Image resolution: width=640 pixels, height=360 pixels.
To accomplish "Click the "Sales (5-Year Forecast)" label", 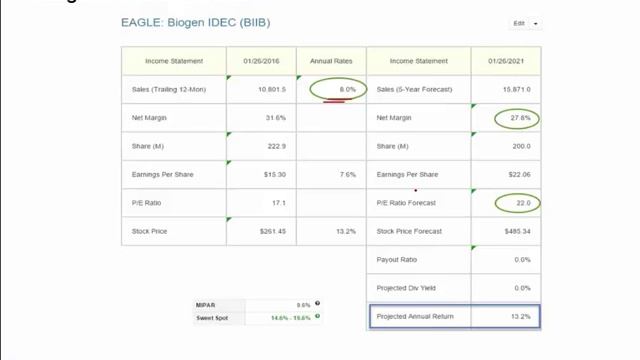I will [414, 89].
